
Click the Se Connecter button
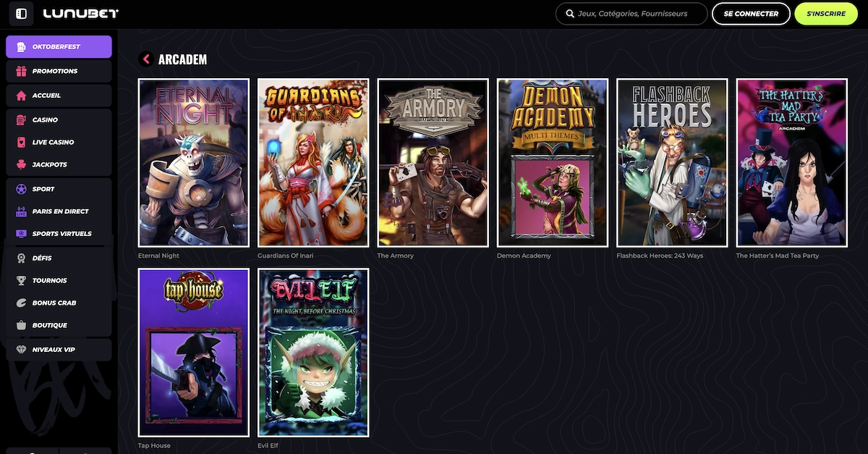(x=751, y=13)
